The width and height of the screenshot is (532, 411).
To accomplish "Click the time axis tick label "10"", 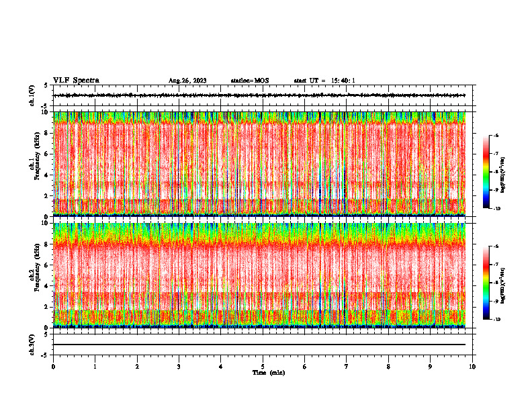I will pyautogui.click(x=472, y=367).
